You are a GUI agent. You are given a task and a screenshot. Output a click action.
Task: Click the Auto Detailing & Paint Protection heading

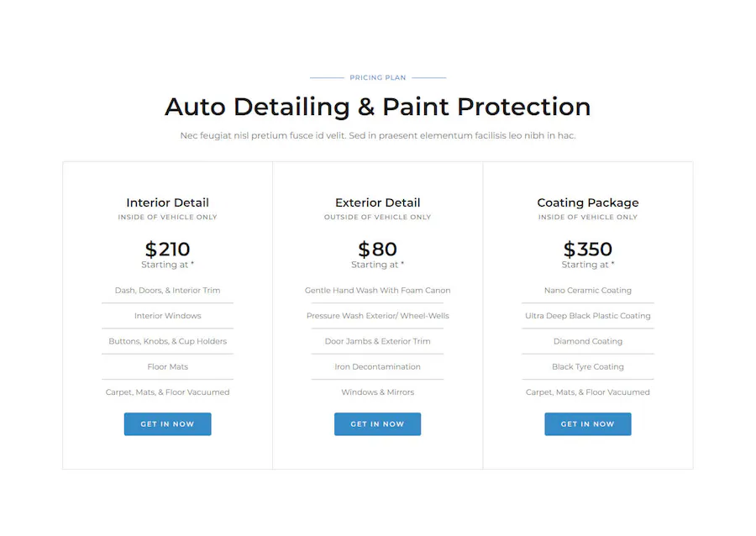tap(377, 107)
